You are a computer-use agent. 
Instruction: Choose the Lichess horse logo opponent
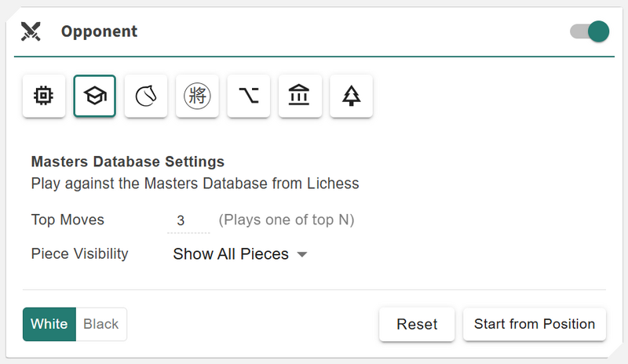pos(146,96)
